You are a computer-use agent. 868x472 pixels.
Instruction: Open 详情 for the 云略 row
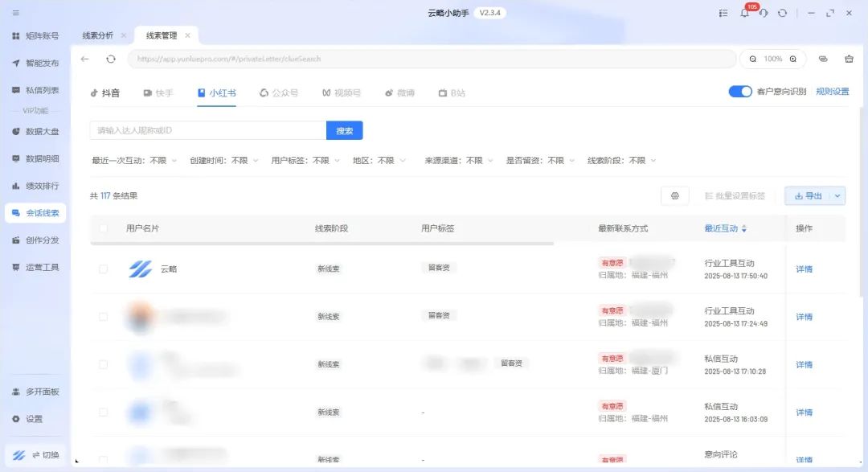804,269
